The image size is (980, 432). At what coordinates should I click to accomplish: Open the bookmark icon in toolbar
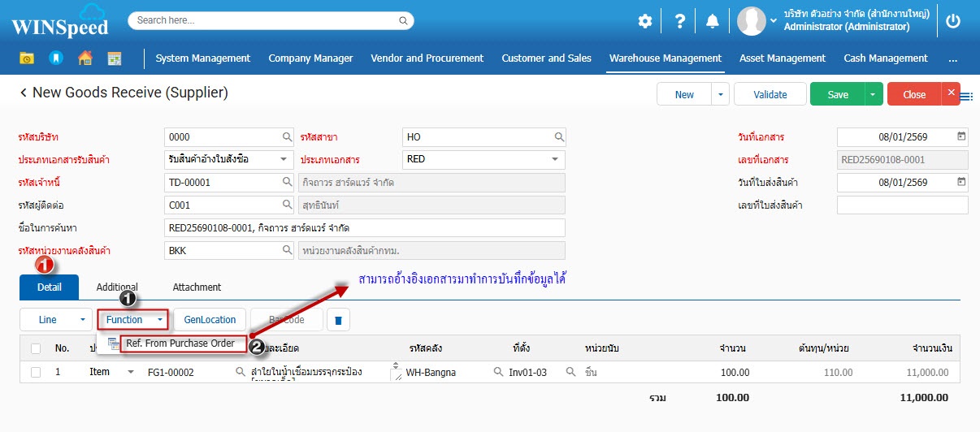(x=55, y=58)
